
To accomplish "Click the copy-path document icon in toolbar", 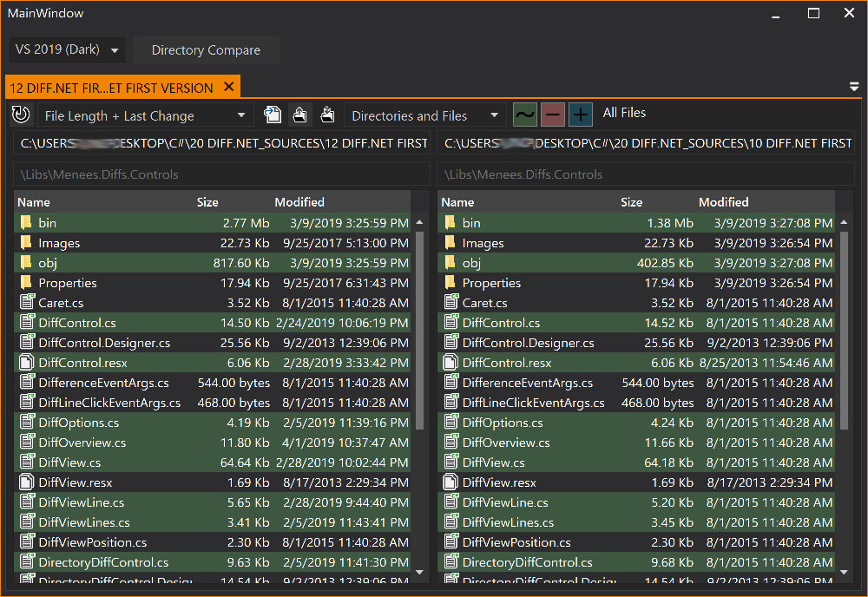I will click(273, 115).
